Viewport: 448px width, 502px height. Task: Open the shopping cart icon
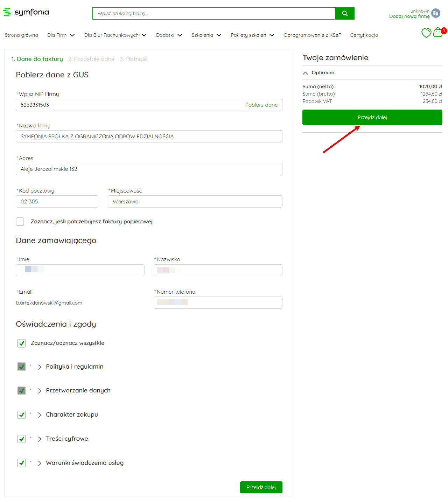438,33
